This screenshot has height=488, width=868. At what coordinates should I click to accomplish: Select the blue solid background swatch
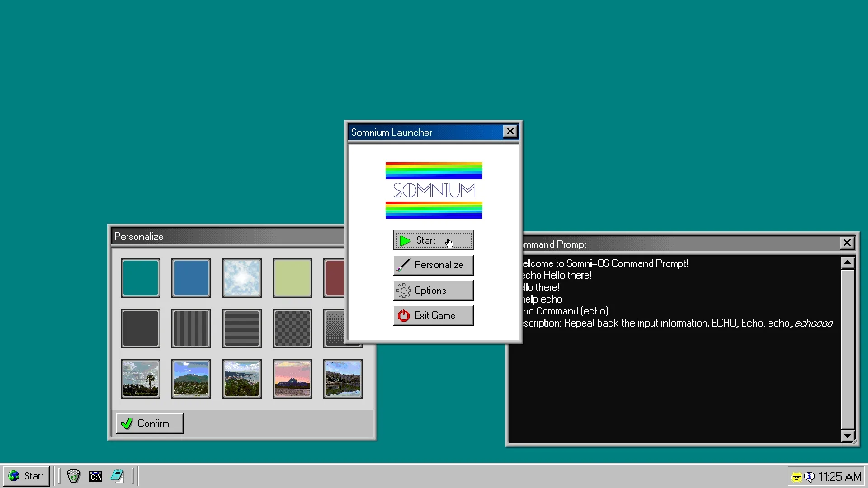pyautogui.click(x=191, y=278)
